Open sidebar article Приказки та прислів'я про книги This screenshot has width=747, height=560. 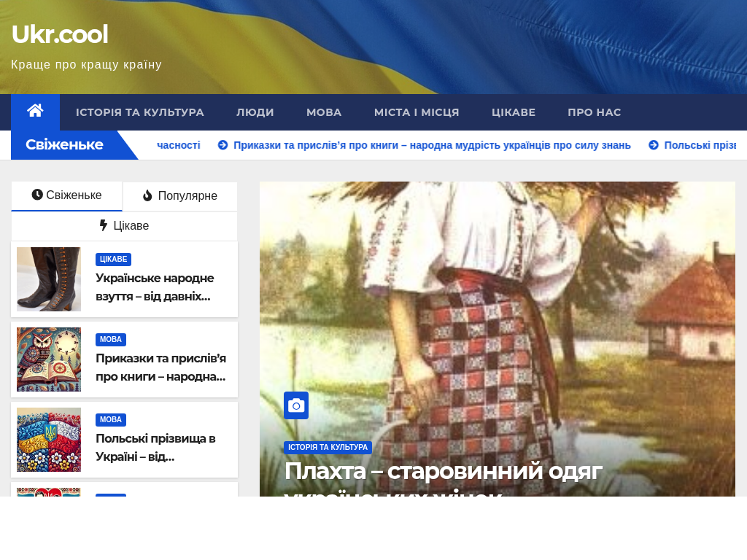click(160, 367)
